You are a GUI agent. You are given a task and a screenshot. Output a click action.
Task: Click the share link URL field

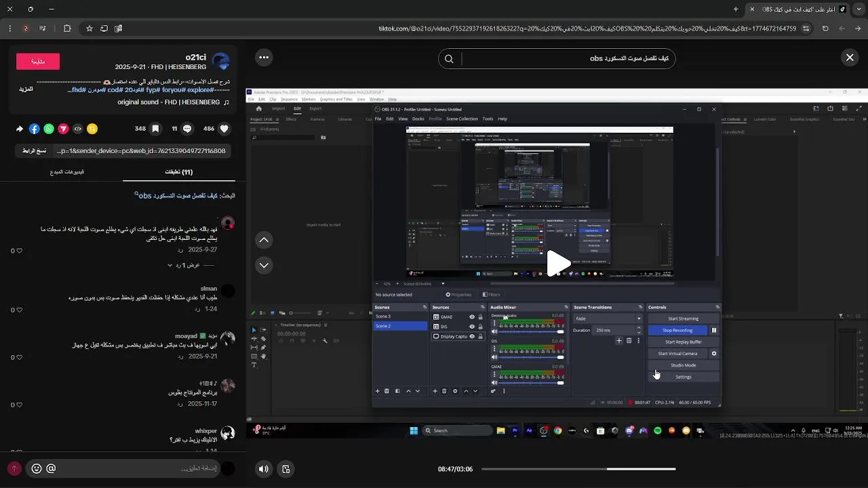coord(141,150)
